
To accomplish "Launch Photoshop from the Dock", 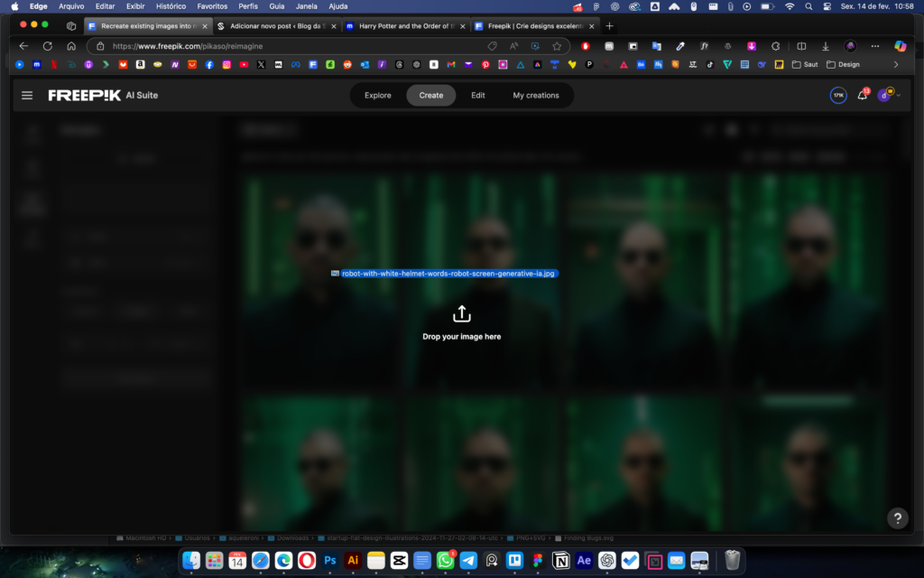I will coord(330,560).
